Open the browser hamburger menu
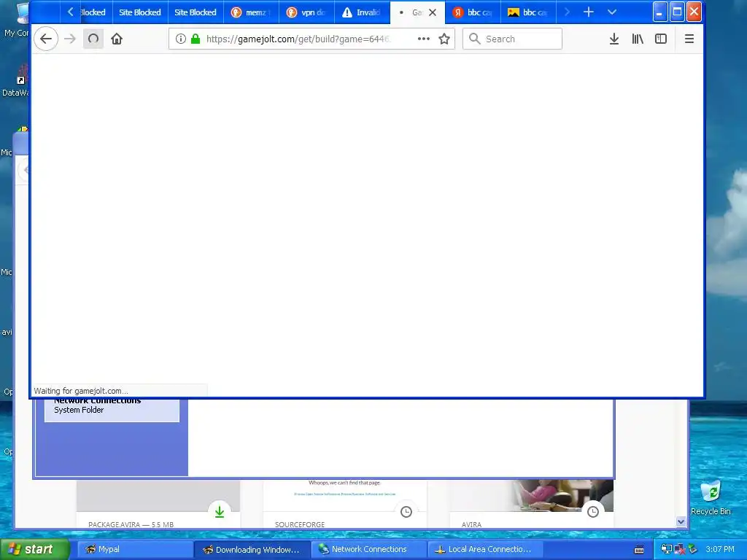 point(689,39)
